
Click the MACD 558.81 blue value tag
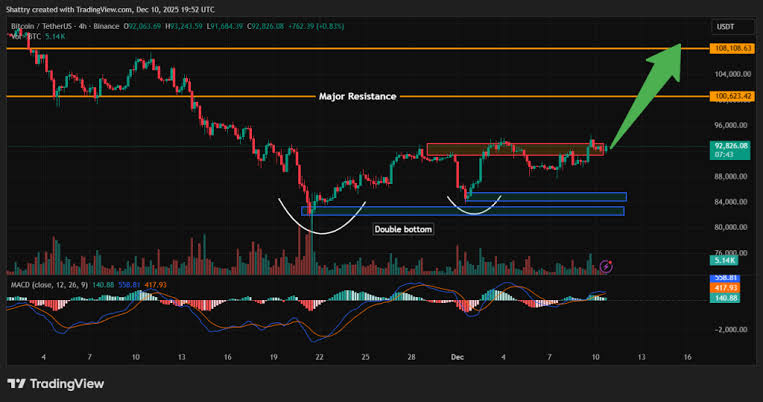coord(725,278)
